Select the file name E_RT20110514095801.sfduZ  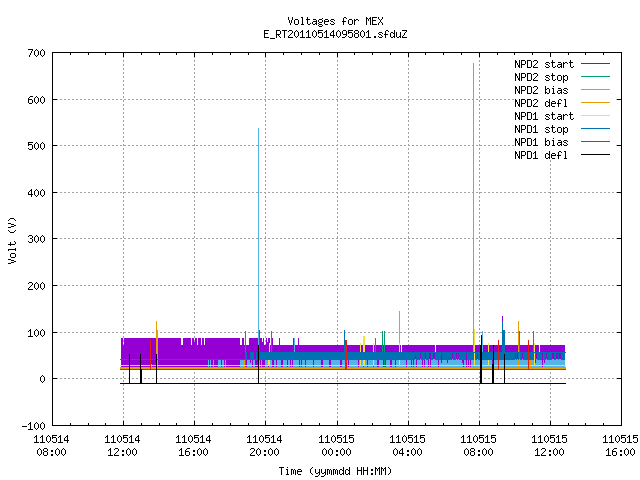(x=335, y=34)
